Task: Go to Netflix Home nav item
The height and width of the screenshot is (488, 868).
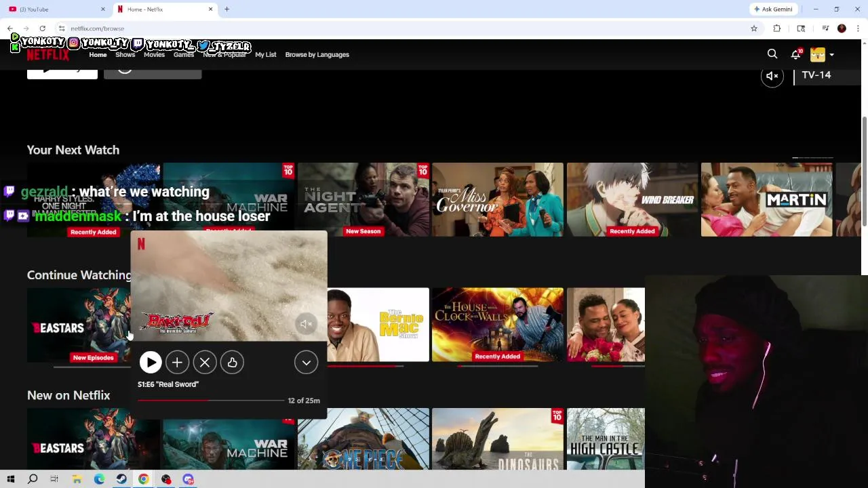Action: click(98, 55)
